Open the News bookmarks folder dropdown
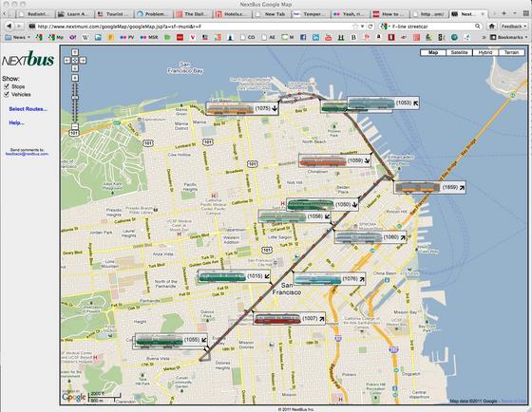The image size is (532, 412). coord(18,37)
